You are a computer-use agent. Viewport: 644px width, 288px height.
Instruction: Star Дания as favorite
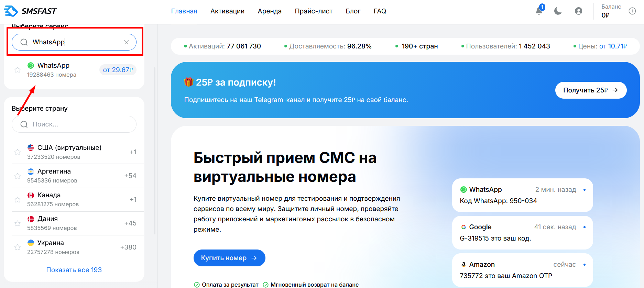point(18,223)
